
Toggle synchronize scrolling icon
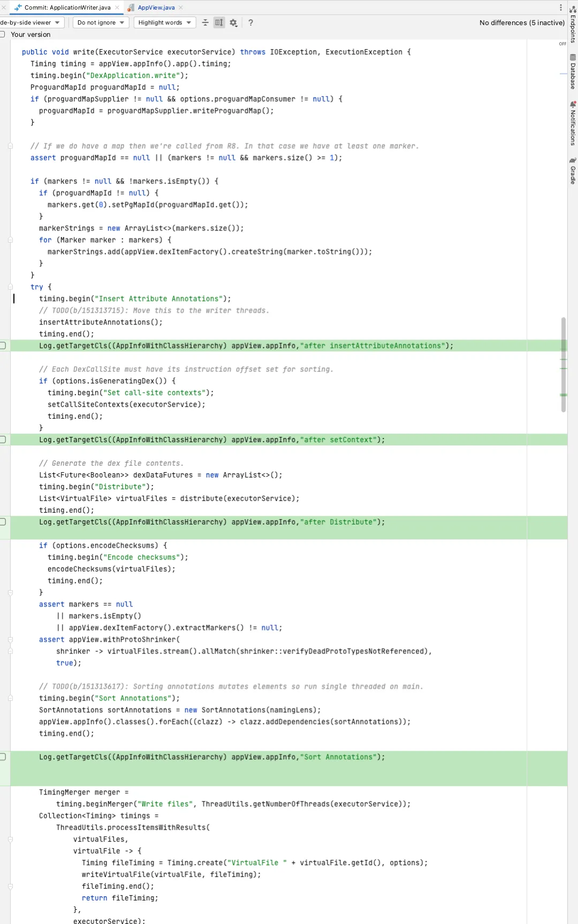coord(219,22)
